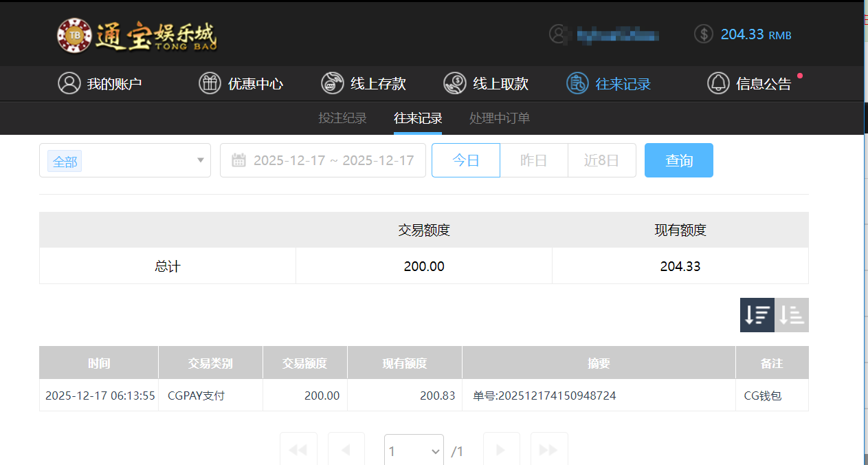Click the last page double-arrow control
This screenshot has height=465, width=868.
click(x=548, y=450)
